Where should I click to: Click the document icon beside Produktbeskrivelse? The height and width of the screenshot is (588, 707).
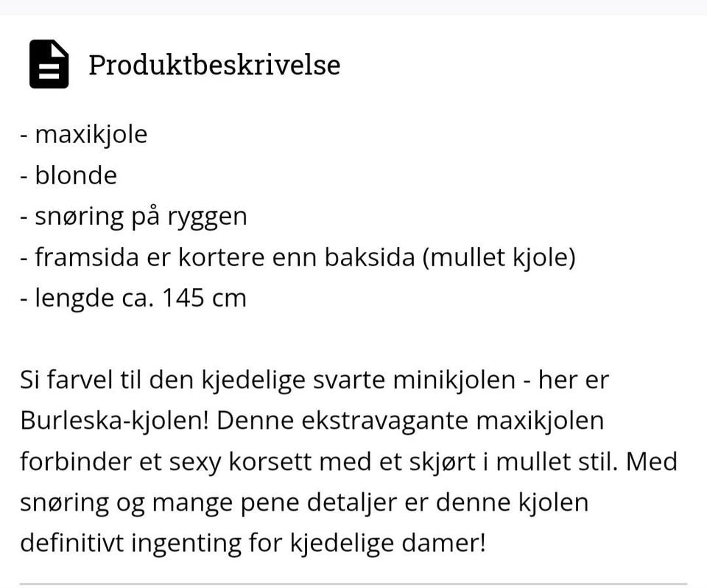coord(49,63)
